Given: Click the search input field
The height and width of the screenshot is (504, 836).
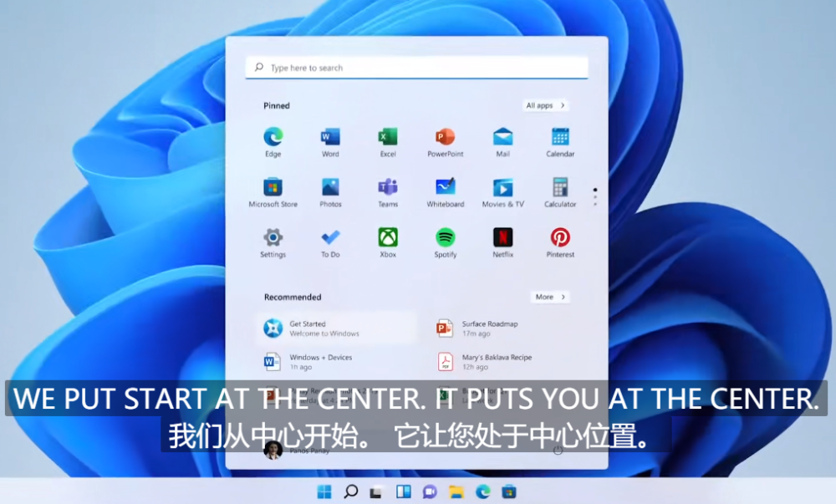Looking at the screenshot, I should point(415,67).
